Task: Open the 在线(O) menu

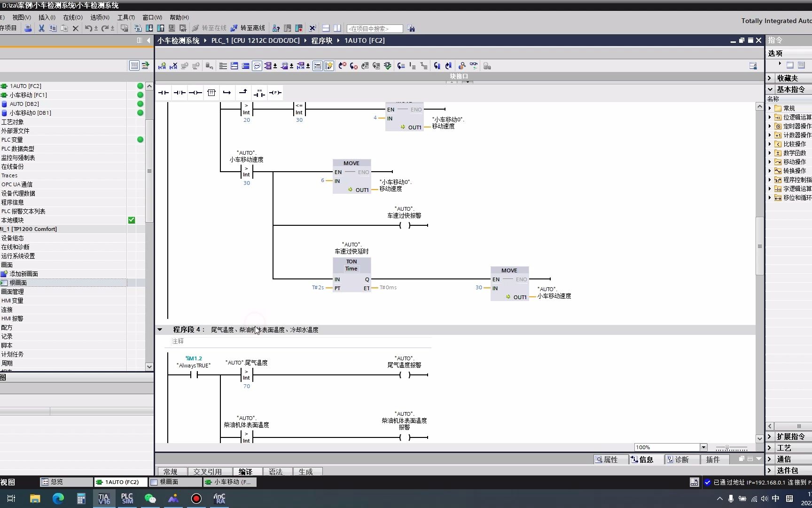Action: [x=73, y=17]
